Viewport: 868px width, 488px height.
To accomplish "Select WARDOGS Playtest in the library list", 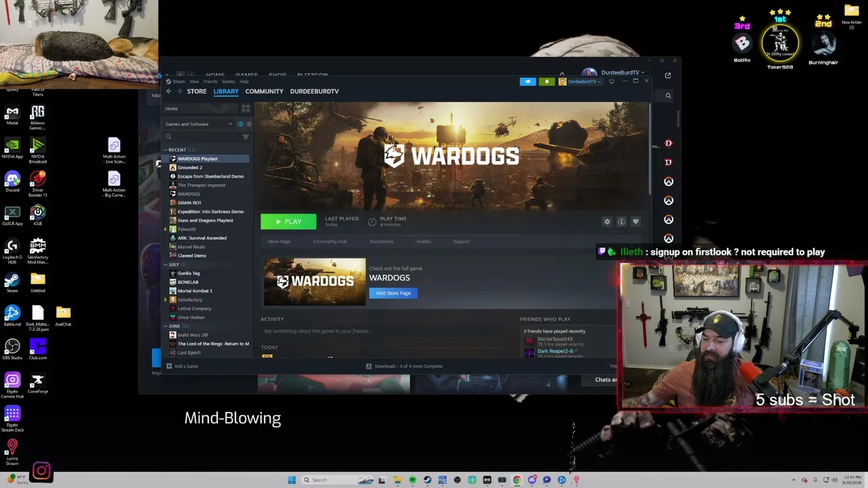I will 207,159.
